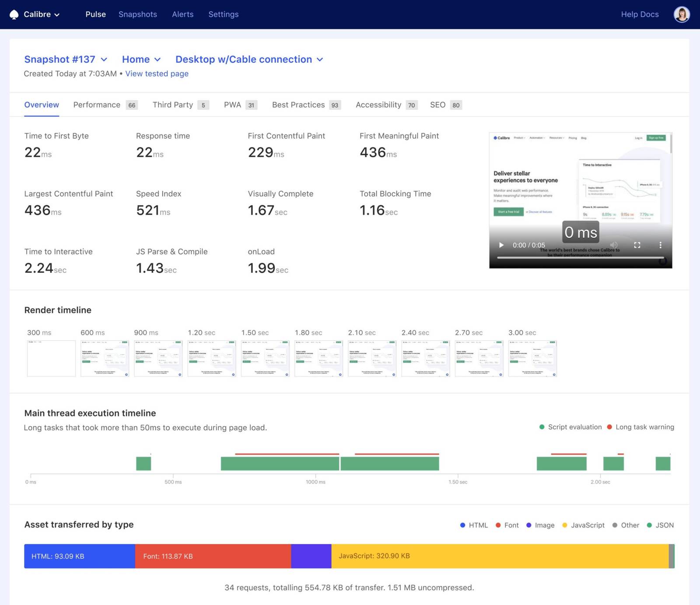Switch to the Performance tab
The image size is (700, 605).
105,105
